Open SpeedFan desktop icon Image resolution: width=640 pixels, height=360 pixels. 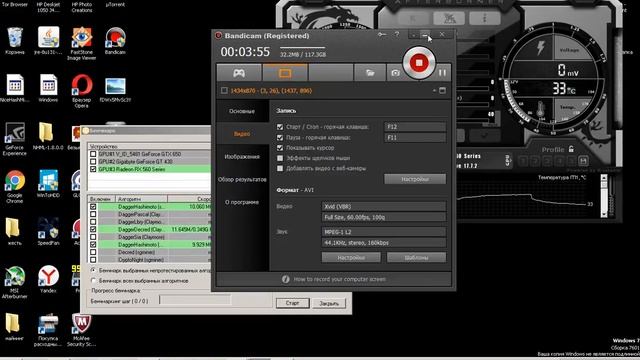(48, 231)
